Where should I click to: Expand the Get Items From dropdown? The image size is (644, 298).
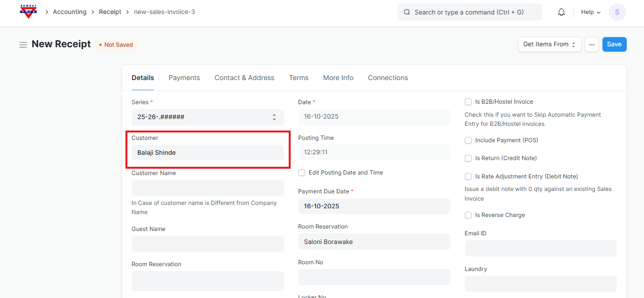[549, 44]
